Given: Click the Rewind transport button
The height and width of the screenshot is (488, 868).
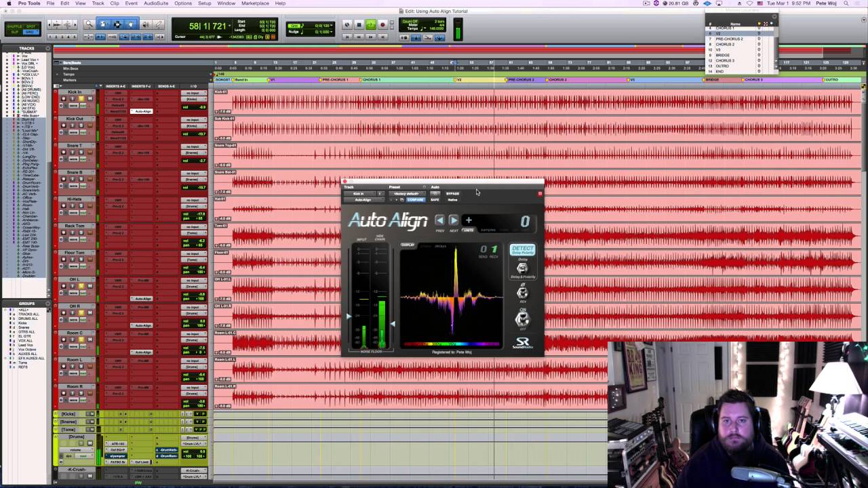Looking at the screenshot, I should point(359,37).
